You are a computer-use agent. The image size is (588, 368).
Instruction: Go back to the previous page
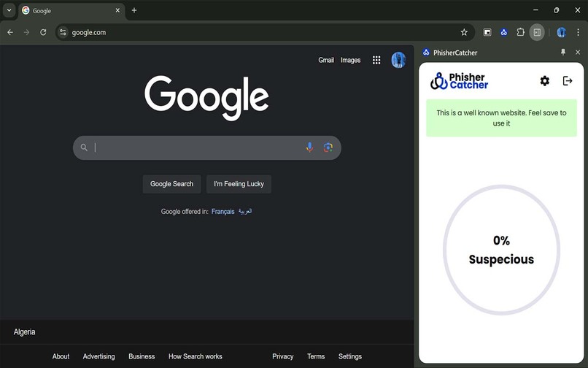pyautogui.click(x=10, y=32)
